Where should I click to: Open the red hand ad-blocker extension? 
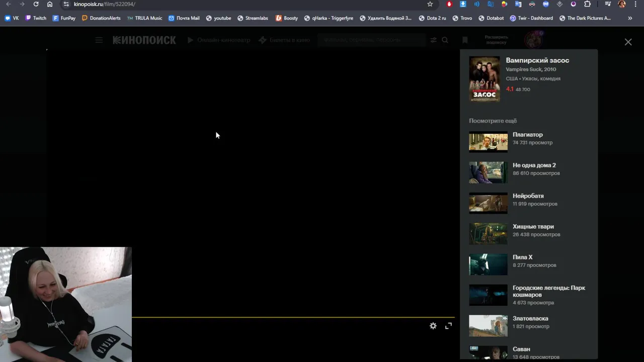click(x=449, y=4)
